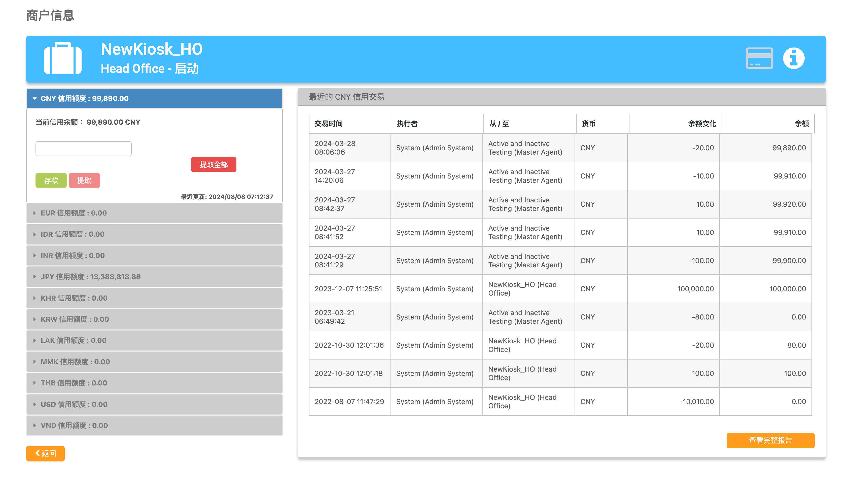The height and width of the screenshot is (504, 847).
Task: Click the 交易时间 column header
Action: (349, 124)
